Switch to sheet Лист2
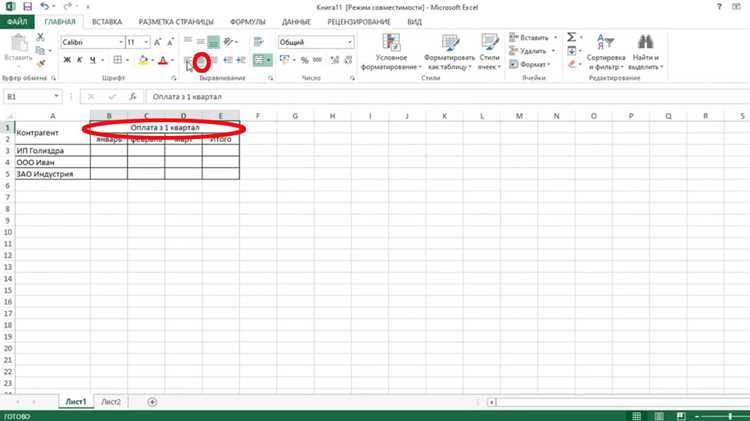 point(111,402)
